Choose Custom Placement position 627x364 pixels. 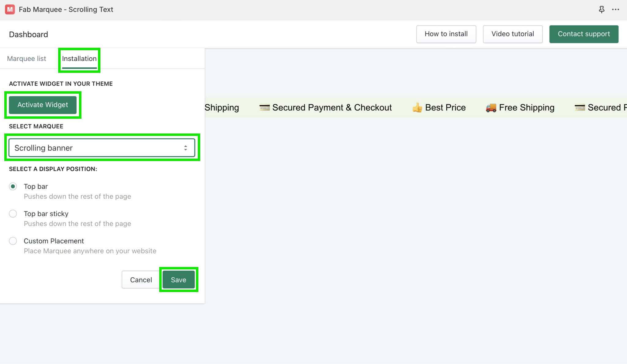click(x=13, y=241)
